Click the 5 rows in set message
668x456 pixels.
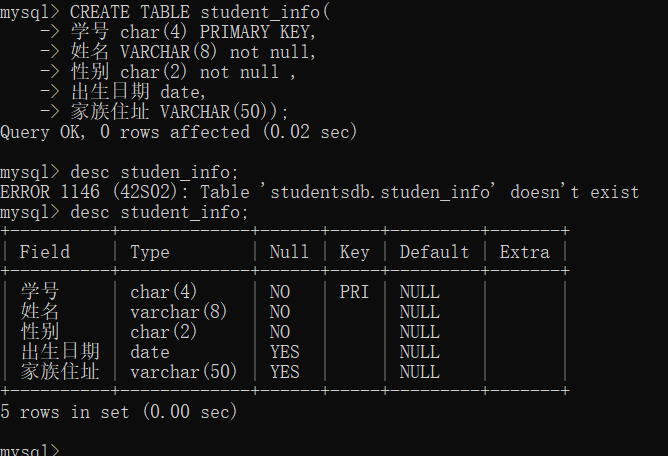(118, 412)
